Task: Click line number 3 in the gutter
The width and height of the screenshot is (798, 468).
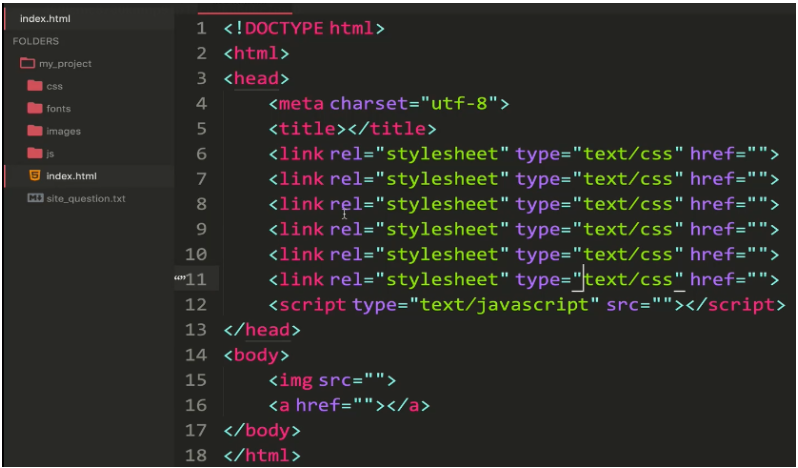Action: click(x=202, y=78)
